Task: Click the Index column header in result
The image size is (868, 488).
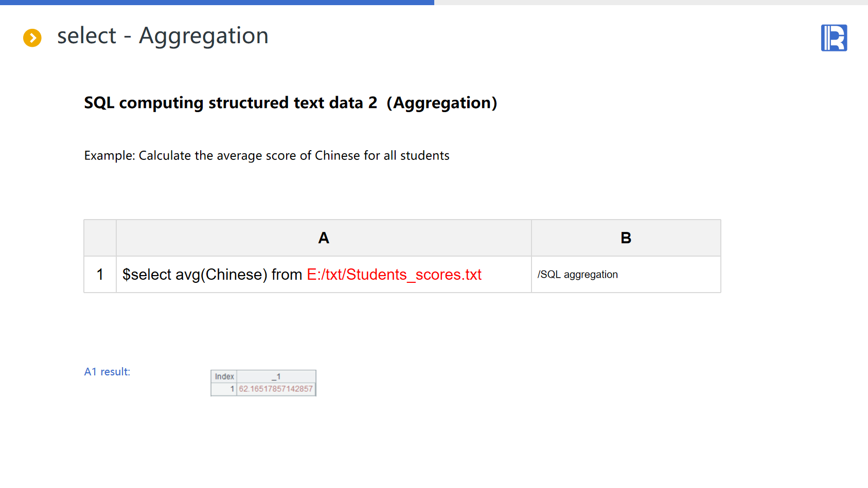Action: (224, 376)
